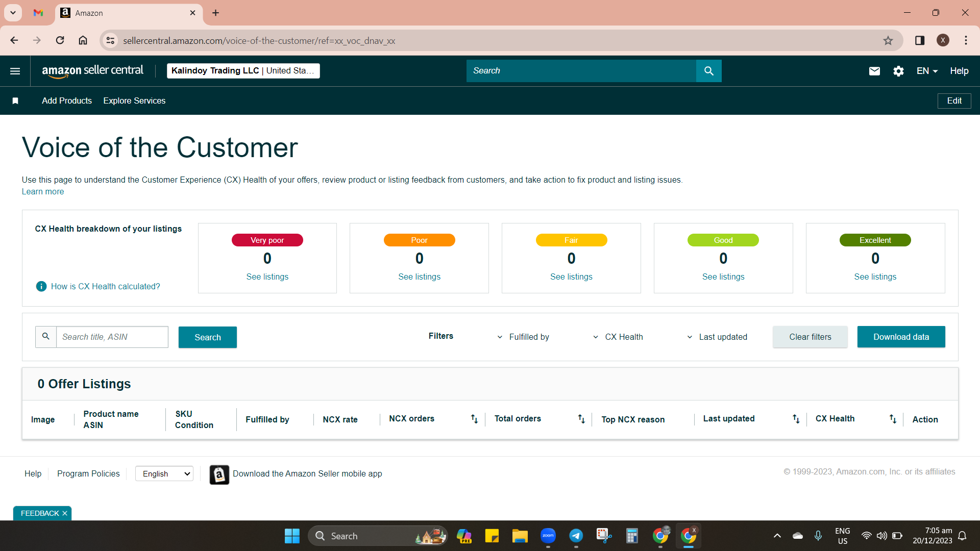See listings under Good
Viewport: 980px width, 551px height.
723,277
